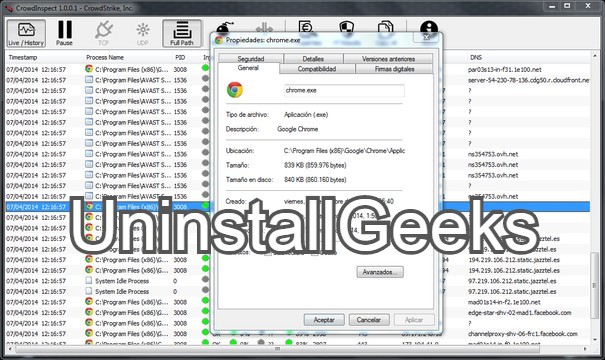605x360 pixels.
Task: Click the '840 KB (860.160 bytes)' disk size value
Action: click(315, 179)
